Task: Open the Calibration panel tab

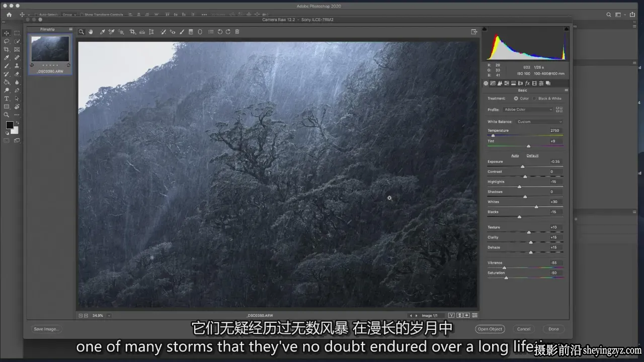Action: (534, 83)
